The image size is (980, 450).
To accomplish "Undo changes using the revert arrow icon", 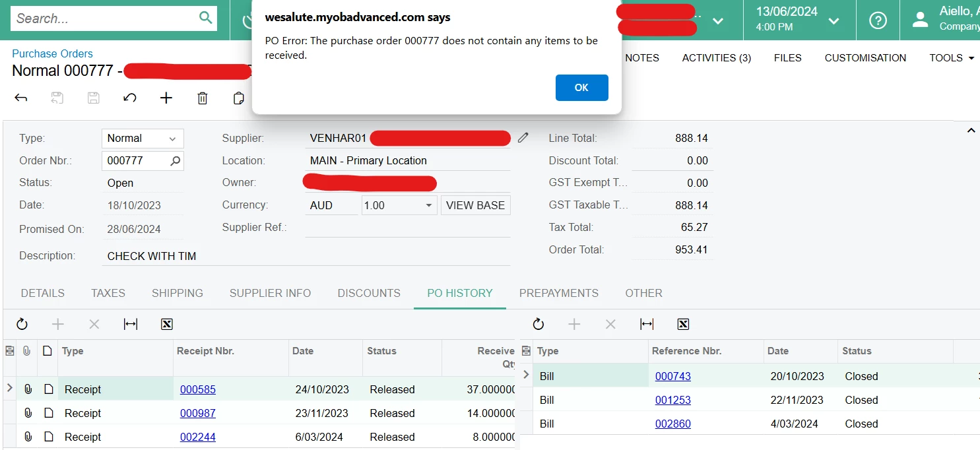I will [129, 98].
